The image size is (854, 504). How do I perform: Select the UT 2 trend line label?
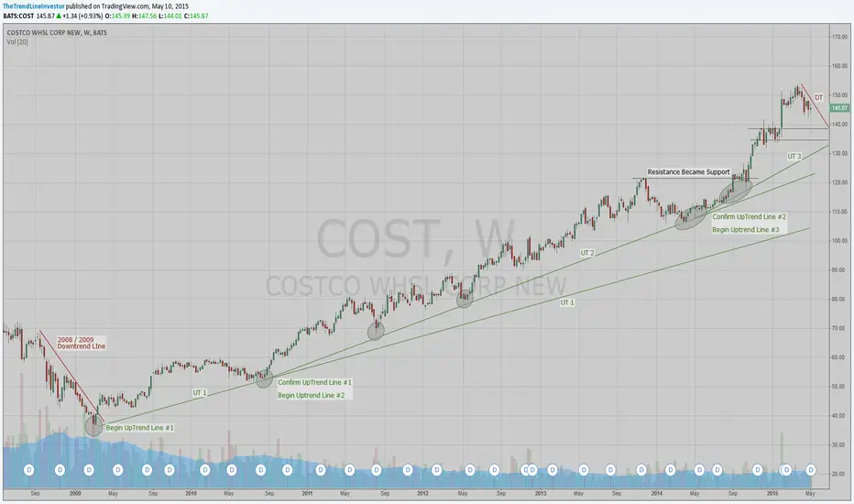[x=587, y=253]
